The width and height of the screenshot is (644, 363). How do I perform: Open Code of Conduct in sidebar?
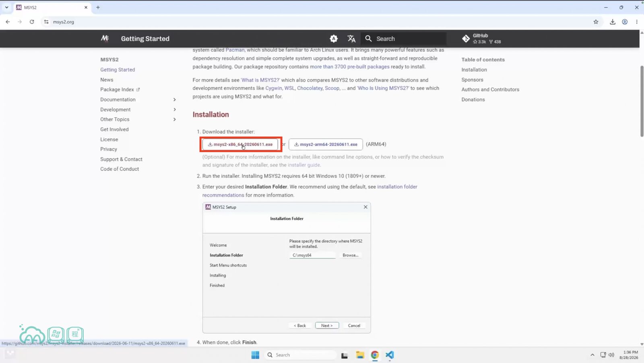coord(120,169)
